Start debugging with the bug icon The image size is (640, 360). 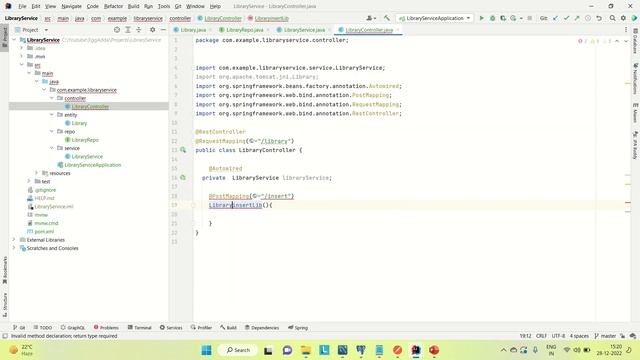(x=492, y=18)
